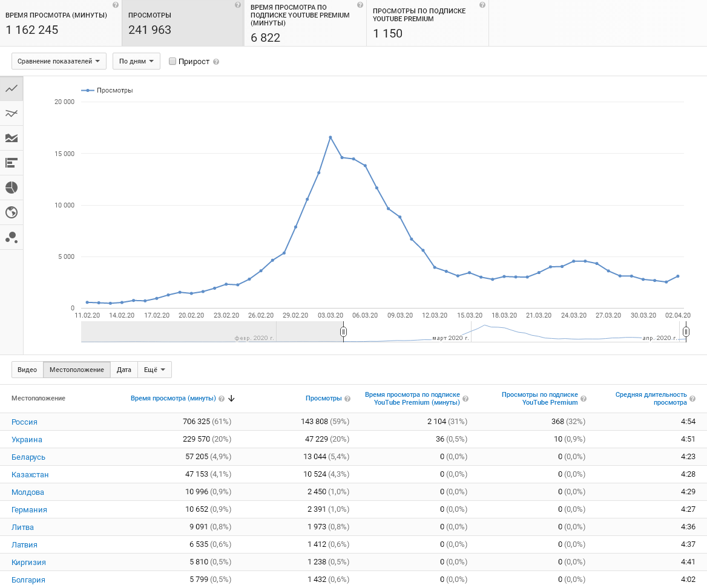Switch to multi-line comparison chart icon
Screen dimensions: 707x588
click(x=12, y=113)
